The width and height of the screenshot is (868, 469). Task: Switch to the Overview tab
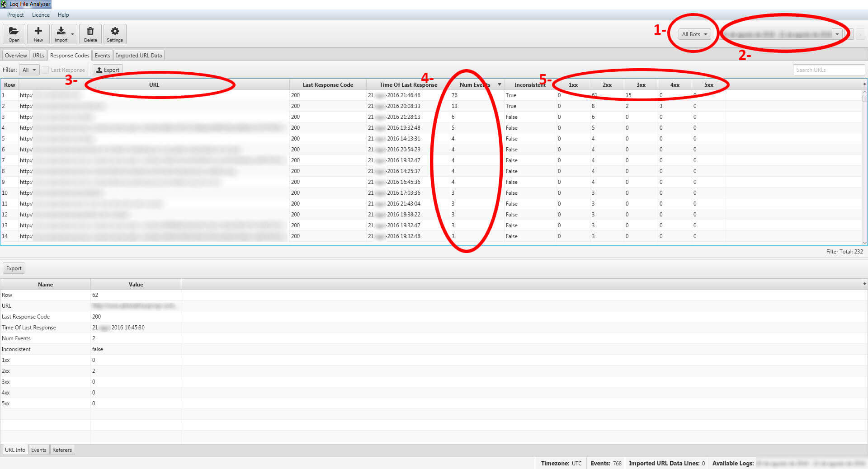tap(16, 56)
